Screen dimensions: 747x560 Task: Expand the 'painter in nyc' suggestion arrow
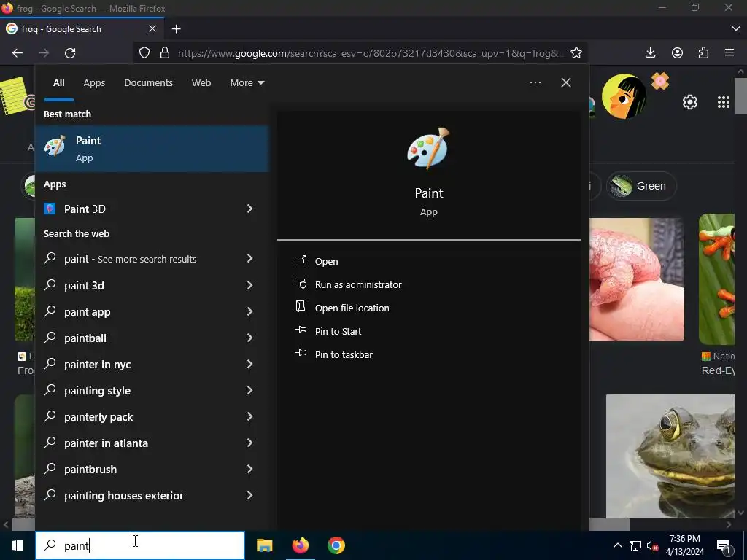(249, 364)
